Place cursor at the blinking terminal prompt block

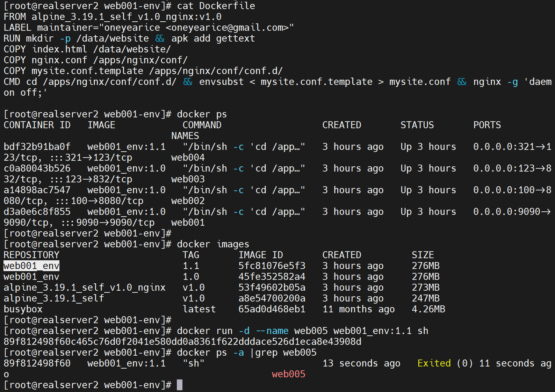tap(179, 385)
